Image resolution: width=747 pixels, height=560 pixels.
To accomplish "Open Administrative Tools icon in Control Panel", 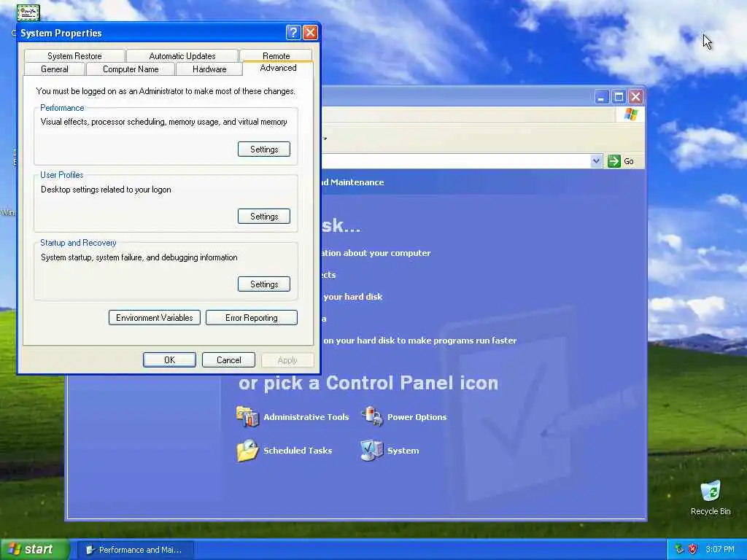I will point(247,416).
